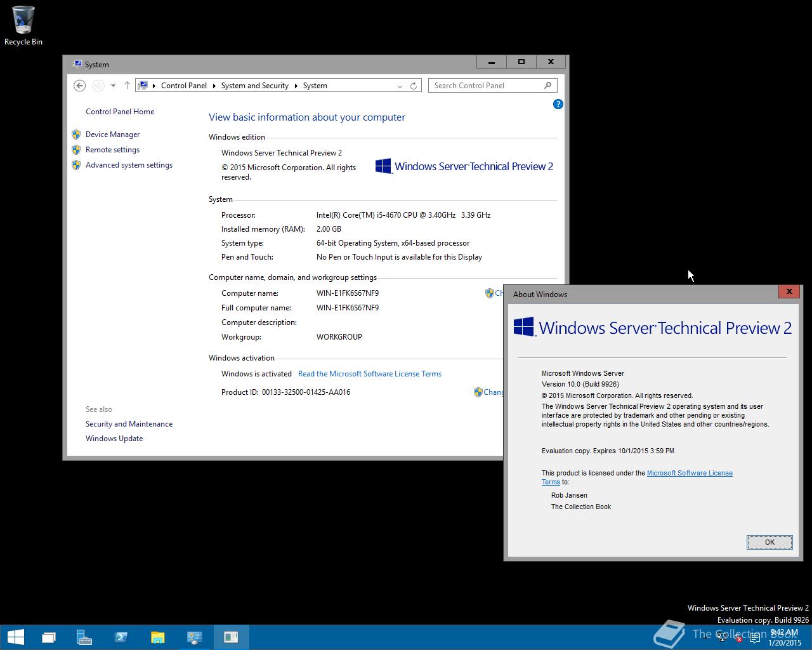The width and height of the screenshot is (812, 650).
Task: Select Control Panel breadcrumb
Action: (184, 86)
